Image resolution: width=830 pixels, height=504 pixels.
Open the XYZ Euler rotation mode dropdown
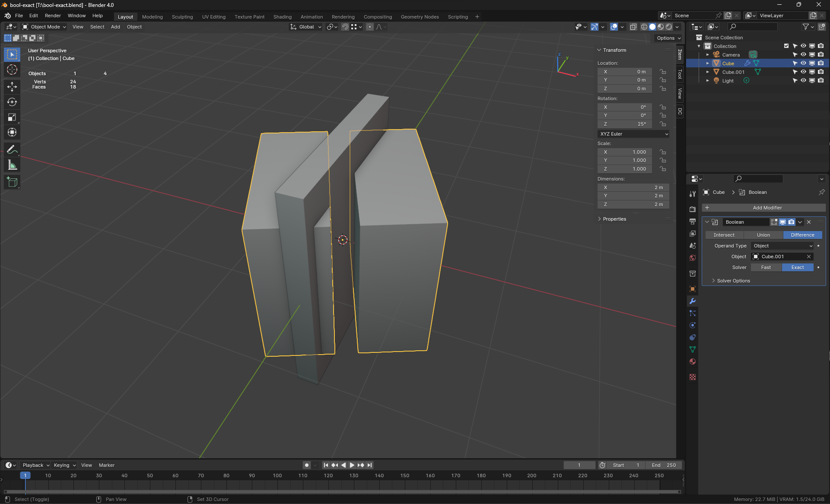[633, 134]
